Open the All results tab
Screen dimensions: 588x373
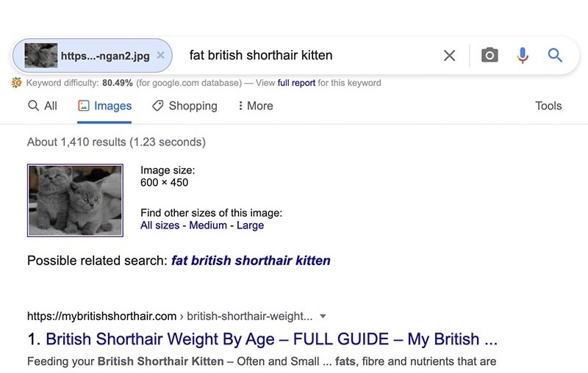pos(43,106)
